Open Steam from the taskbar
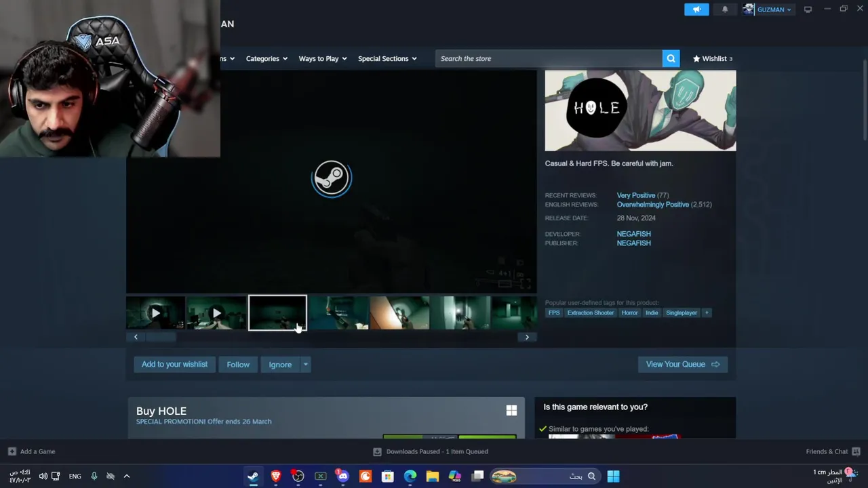The image size is (868, 488). click(253, 476)
